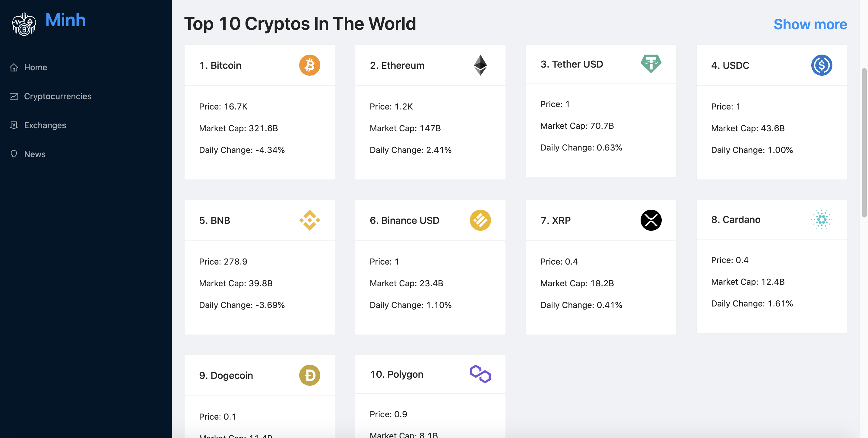Viewport: 868px width, 438px height.
Task: Select the Home navigation item
Action: point(35,67)
